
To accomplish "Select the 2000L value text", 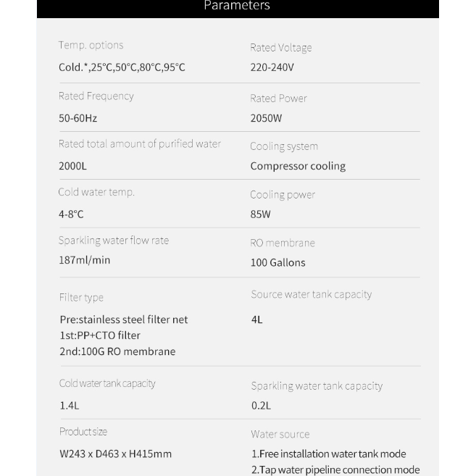I will (72, 165).
